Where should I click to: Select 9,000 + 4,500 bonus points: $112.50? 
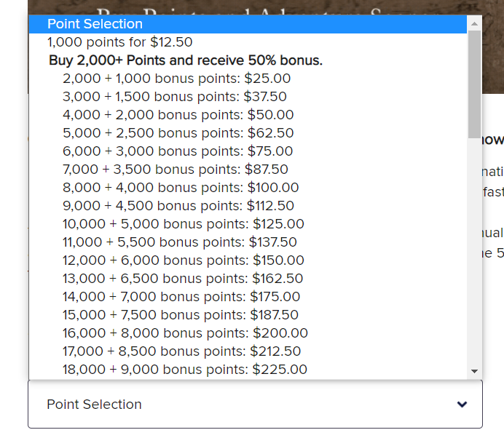point(178,206)
